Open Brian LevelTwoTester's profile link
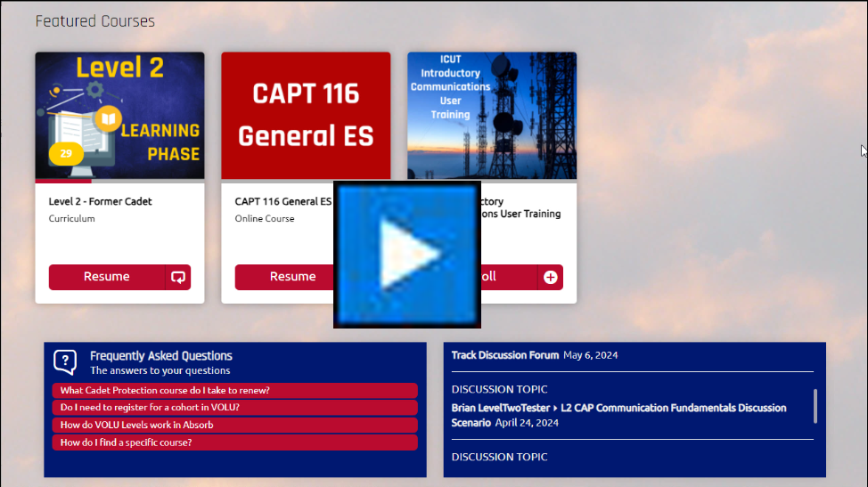 [500, 408]
